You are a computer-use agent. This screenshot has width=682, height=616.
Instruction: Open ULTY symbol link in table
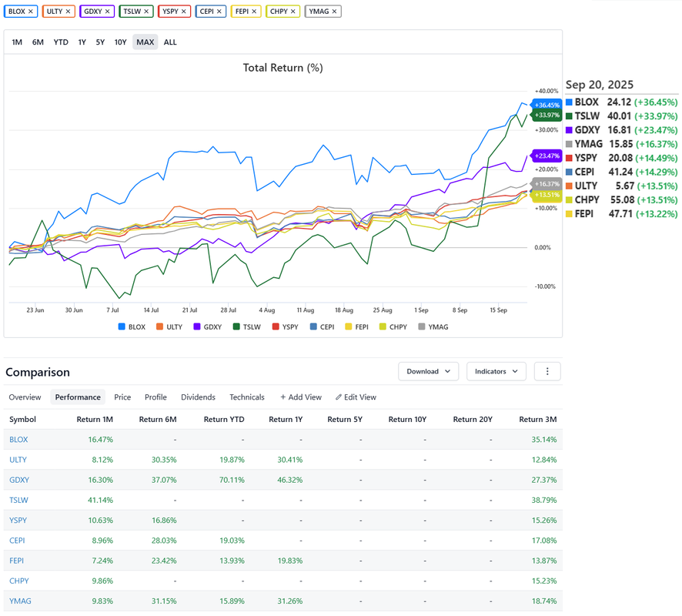pyautogui.click(x=18, y=460)
